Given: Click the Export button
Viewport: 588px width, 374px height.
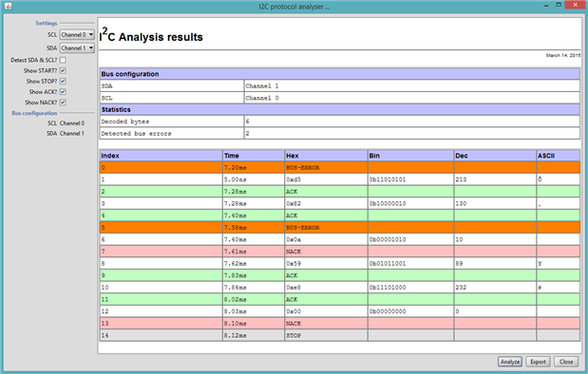Looking at the screenshot, I should 538,362.
